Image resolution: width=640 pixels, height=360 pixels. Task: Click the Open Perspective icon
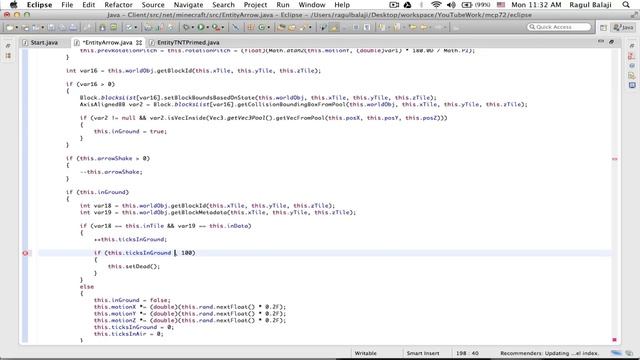[603, 28]
